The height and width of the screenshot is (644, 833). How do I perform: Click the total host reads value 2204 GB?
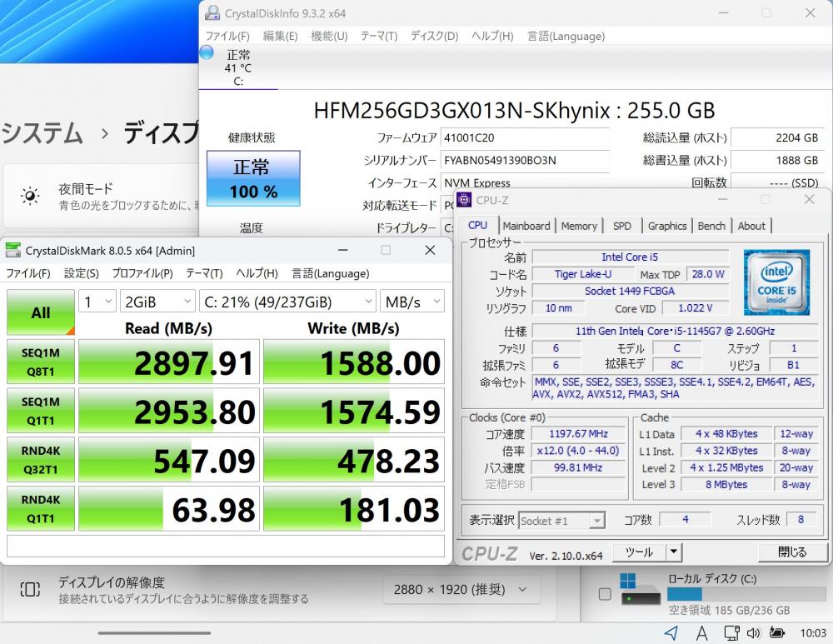point(777,137)
